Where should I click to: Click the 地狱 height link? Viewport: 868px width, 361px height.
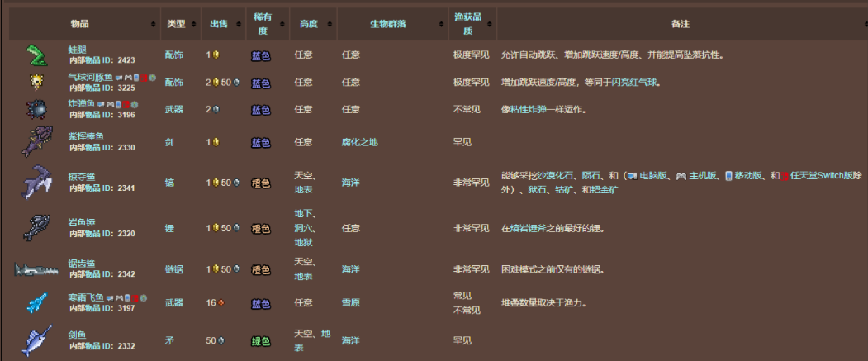(x=303, y=243)
